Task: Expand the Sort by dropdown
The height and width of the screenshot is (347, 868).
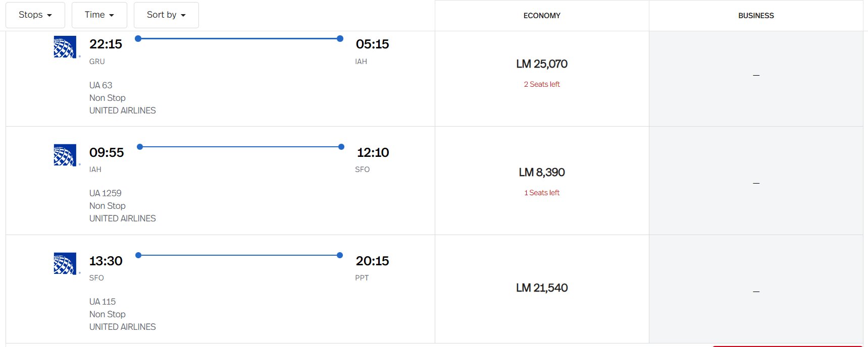Action: pos(166,15)
